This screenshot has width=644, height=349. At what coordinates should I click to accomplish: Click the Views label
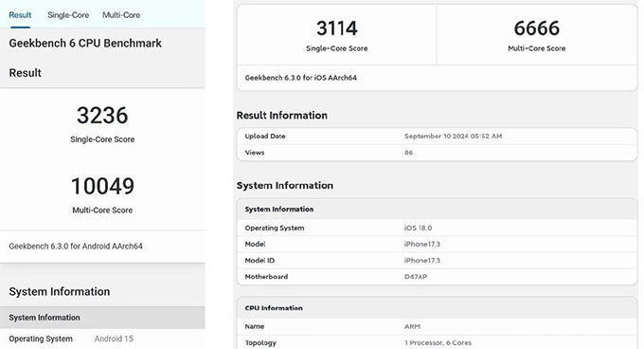(x=255, y=153)
